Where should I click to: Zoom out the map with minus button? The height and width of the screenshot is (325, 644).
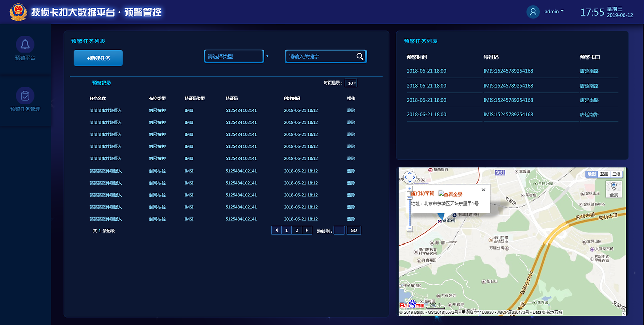[410, 229]
